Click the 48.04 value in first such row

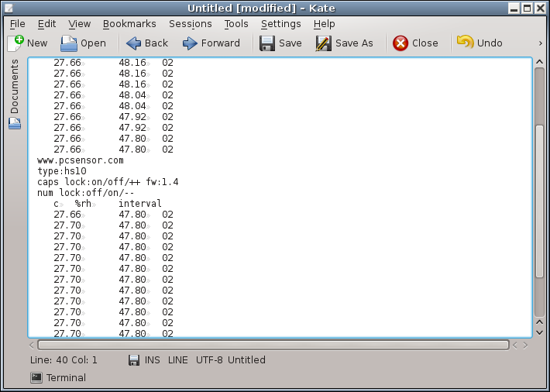pyautogui.click(x=132, y=95)
